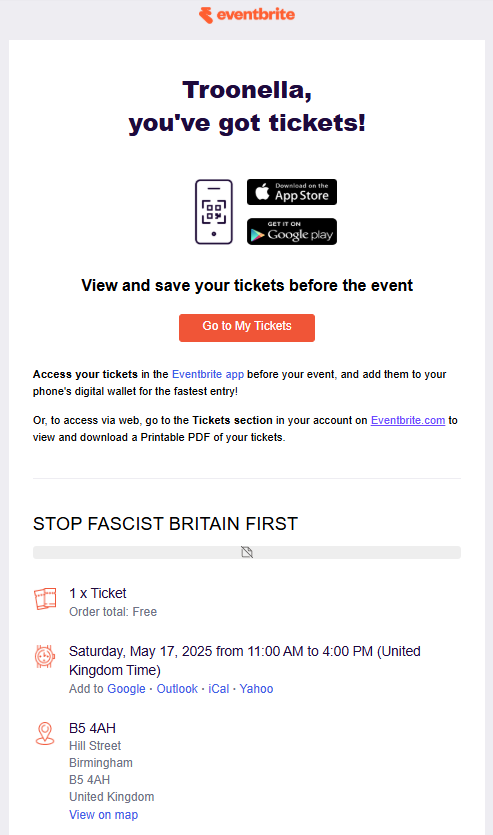Click the ticket icon beside 1 x Ticket

[x=45, y=599]
